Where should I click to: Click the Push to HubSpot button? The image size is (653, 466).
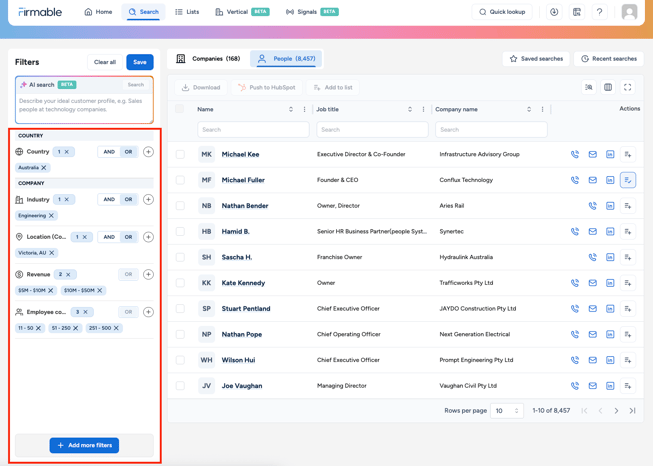267,87
